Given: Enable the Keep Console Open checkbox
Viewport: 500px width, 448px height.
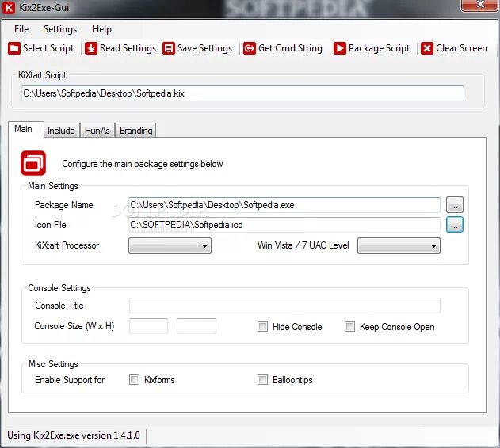Looking at the screenshot, I should point(349,327).
